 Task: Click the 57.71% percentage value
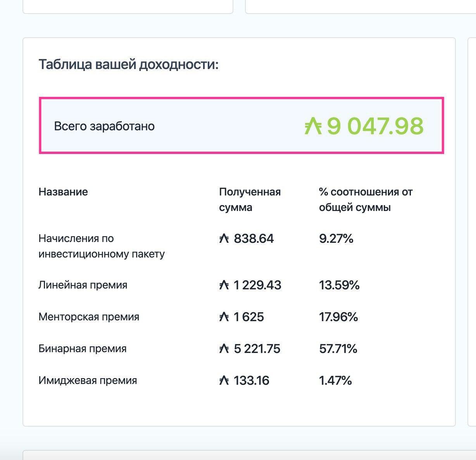[x=338, y=349]
